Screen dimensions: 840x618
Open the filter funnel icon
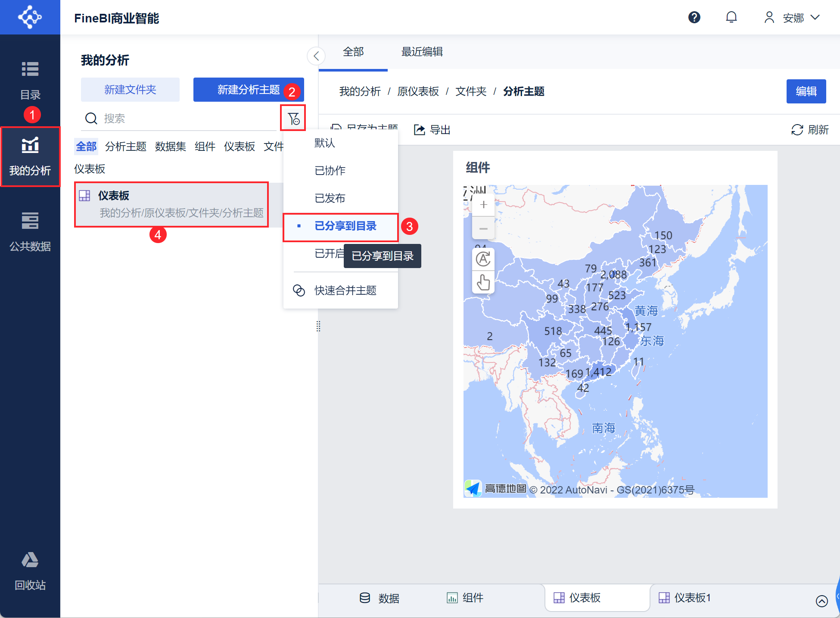[293, 118]
